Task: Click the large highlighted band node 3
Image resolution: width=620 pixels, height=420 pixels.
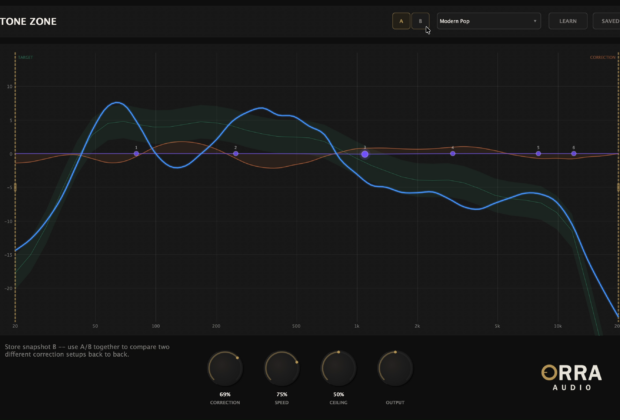Action: tap(365, 154)
